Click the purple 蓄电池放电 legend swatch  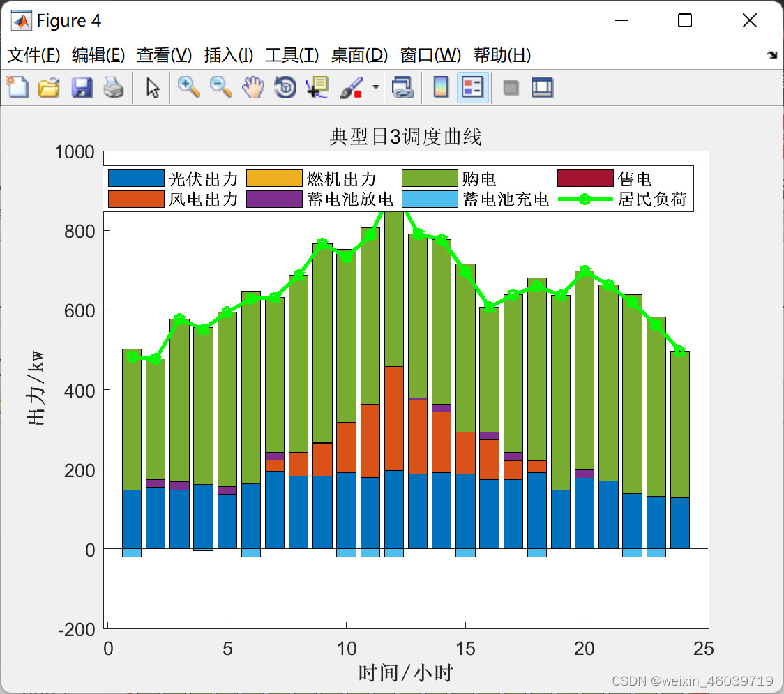tap(274, 199)
